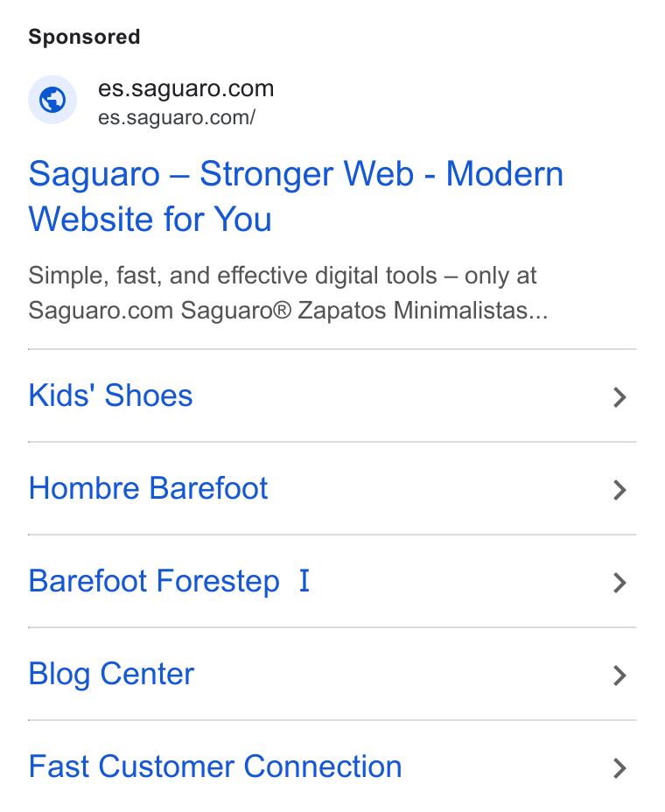Open the Kids' Shoes sitelink

coord(111,395)
